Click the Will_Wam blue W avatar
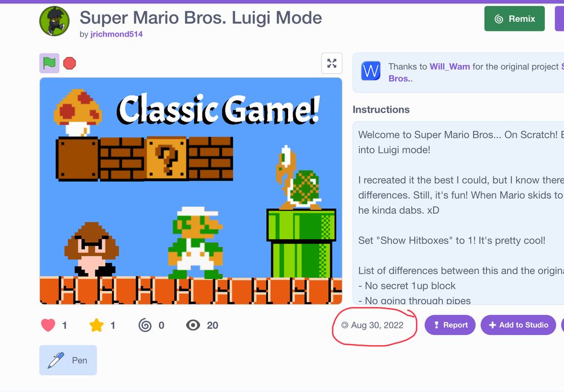The height and width of the screenshot is (392, 564). pyautogui.click(x=371, y=71)
